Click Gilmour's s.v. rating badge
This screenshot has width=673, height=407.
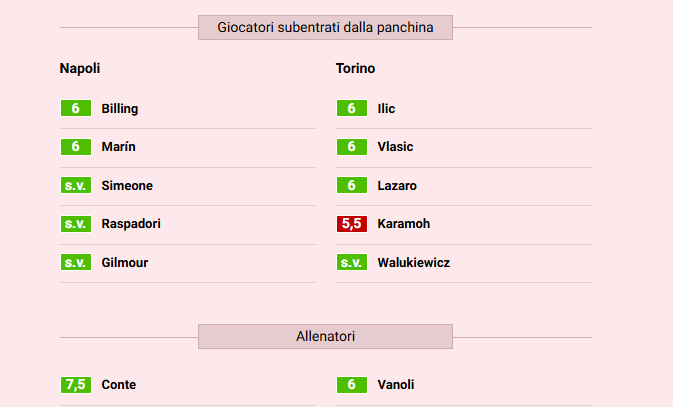coord(75,262)
